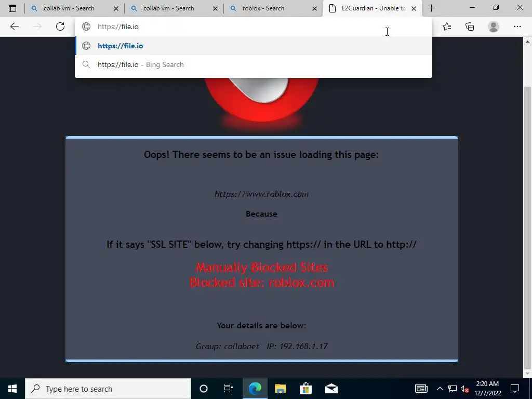Open Settings and more ellipsis menu
This screenshot has height=399, width=532.
517,26
